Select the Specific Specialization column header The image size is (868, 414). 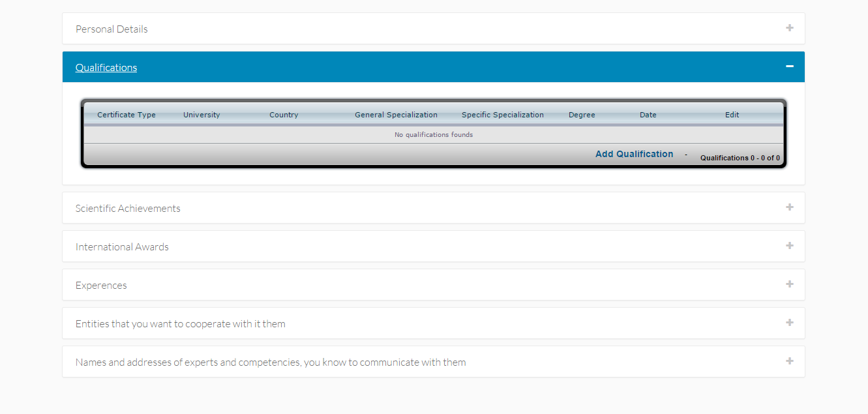click(502, 115)
